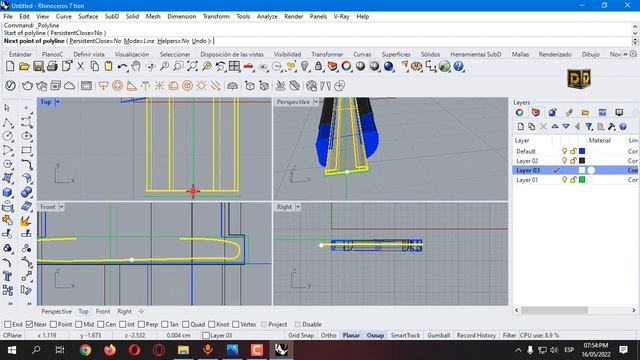Screen dimensions: 640x360
Task: Open Chrome from the Windows taskbar
Action: tap(85, 350)
